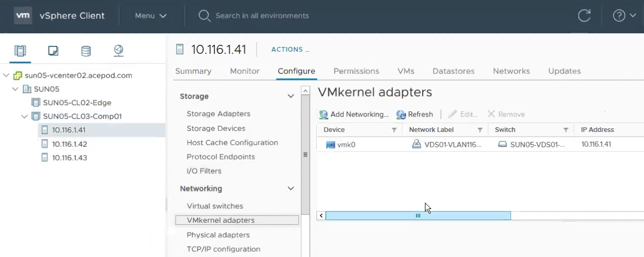Collapse the sun05-vcenter02.acepod.com tree node
This screenshot has width=644, height=257.
[6, 75]
